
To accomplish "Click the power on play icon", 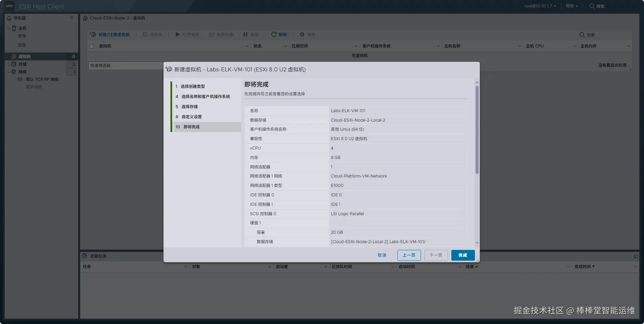I will pyautogui.click(x=178, y=34).
